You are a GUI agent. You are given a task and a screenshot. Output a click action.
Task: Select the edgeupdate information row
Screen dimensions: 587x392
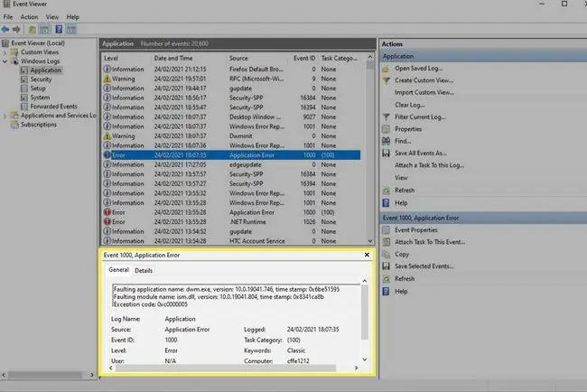(232, 164)
